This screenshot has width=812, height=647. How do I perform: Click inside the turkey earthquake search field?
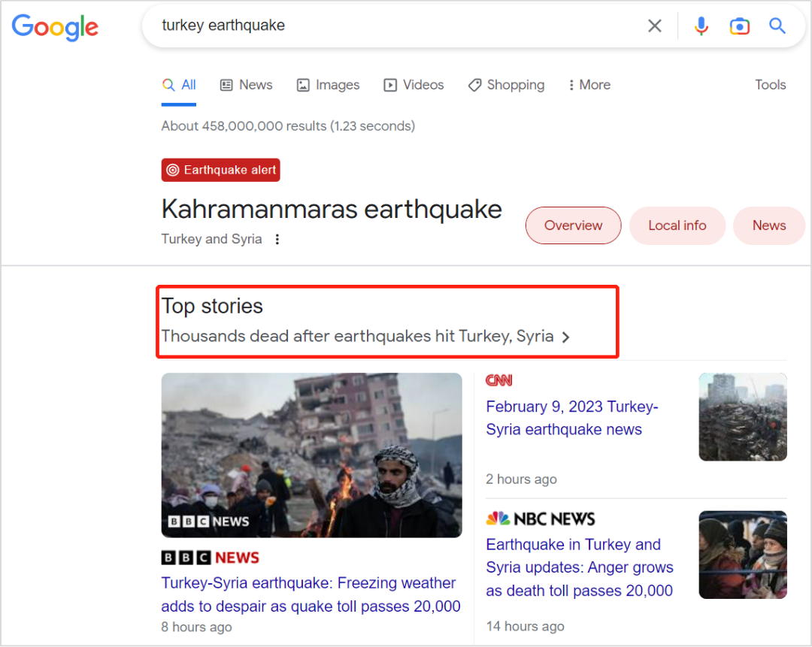click(x=391, y=26)
